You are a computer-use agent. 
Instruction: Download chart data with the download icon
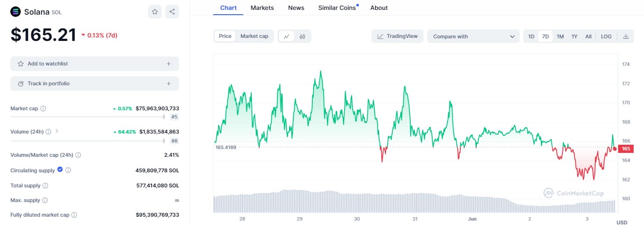[625, 37]
